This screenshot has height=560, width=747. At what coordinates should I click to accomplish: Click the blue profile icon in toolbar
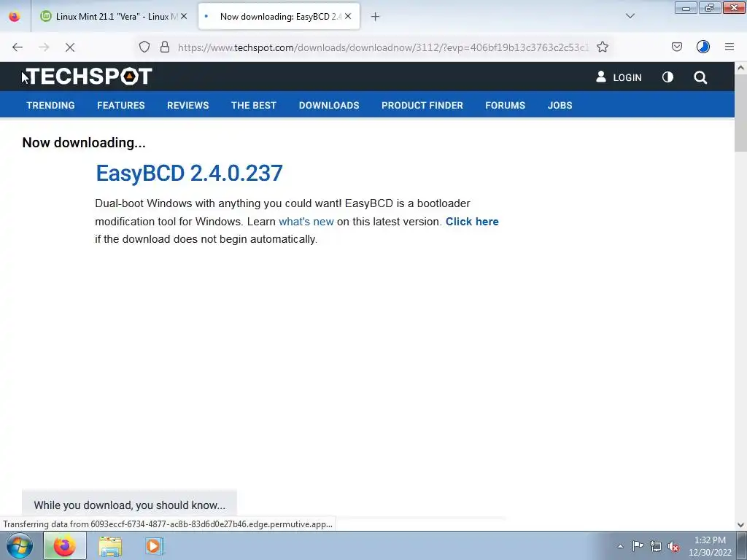703,47
